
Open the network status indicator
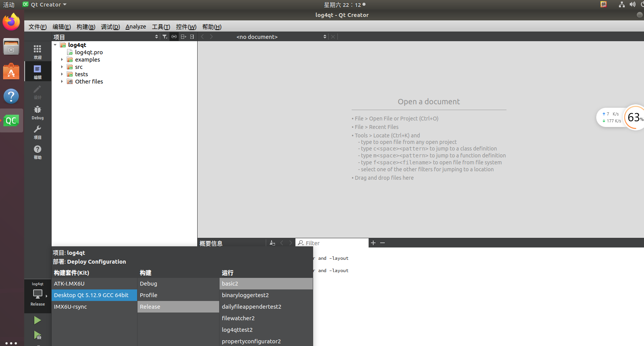[622, 4]
